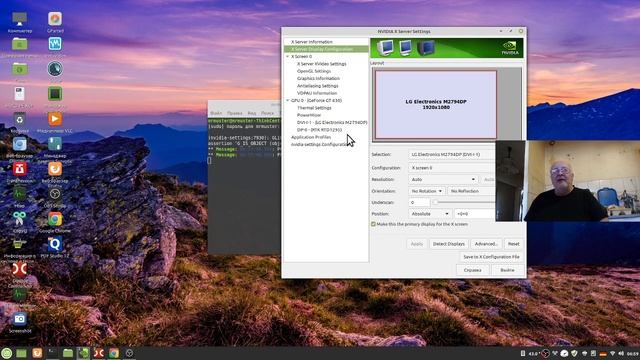Open Вид menu in terminal window
This screenshot has width=640, height=360.
252,113
